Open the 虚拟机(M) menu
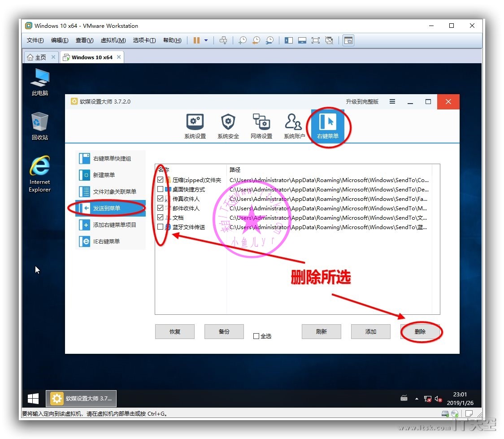 point(113,40)
